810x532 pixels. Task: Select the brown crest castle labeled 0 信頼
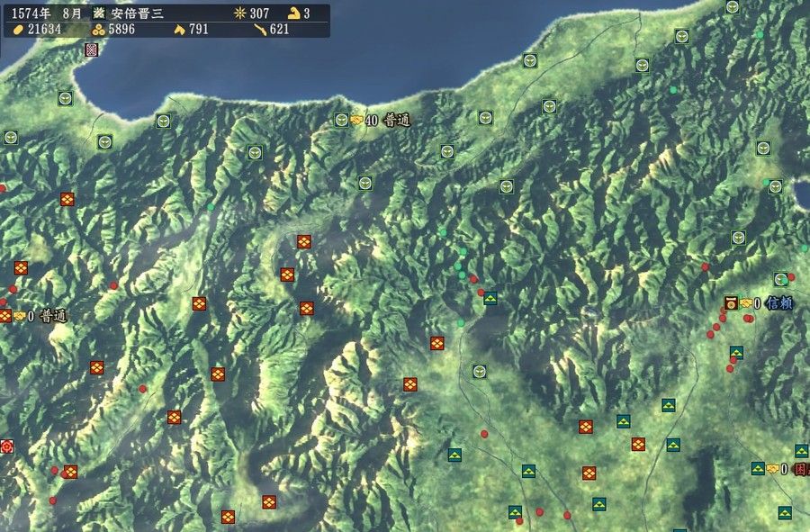click(x=731, y=303)
